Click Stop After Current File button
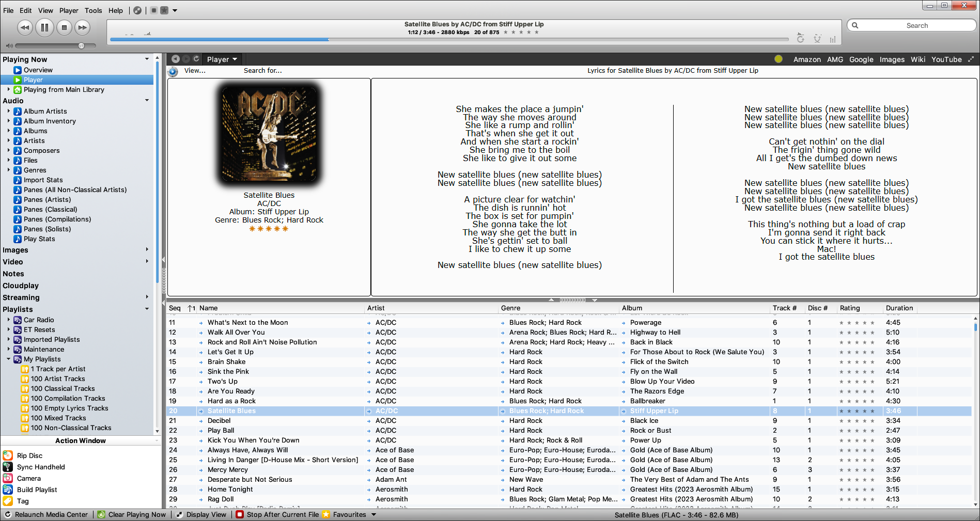This screenshot has width=980, height=521. click(278, 515)
